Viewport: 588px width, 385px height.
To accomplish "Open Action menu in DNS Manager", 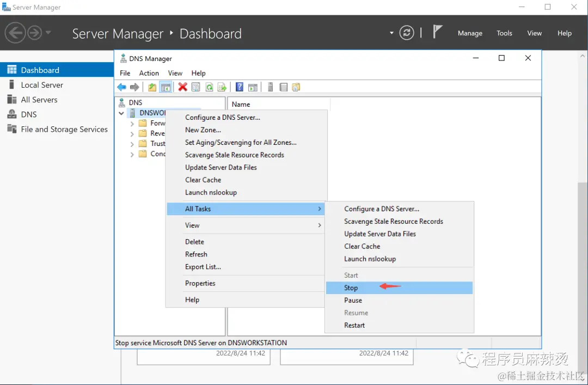I will (x=149, y=73).
